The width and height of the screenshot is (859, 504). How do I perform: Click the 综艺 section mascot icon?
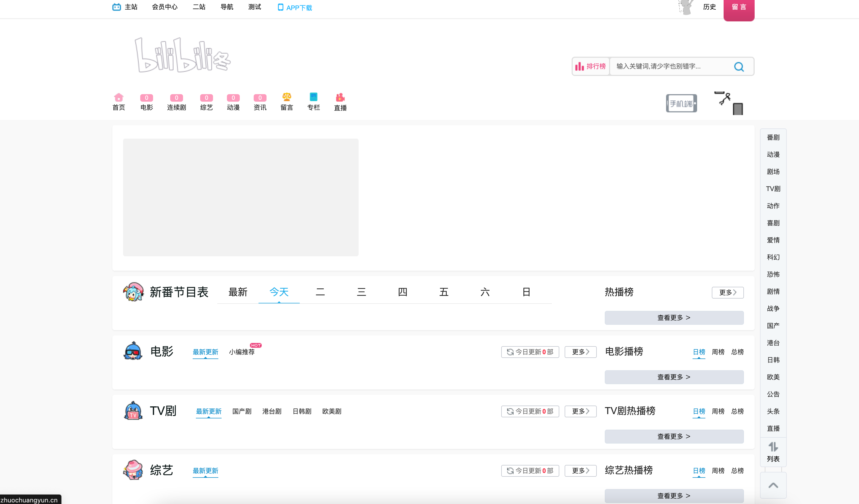pos(133,469)
